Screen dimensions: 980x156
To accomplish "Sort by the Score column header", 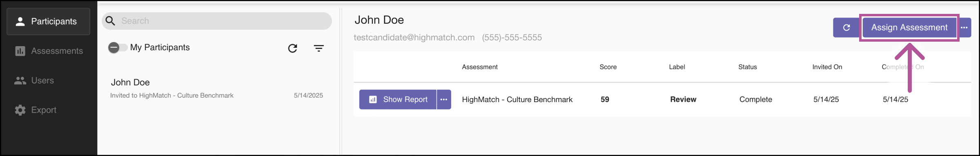I will [x=608, y=67].
